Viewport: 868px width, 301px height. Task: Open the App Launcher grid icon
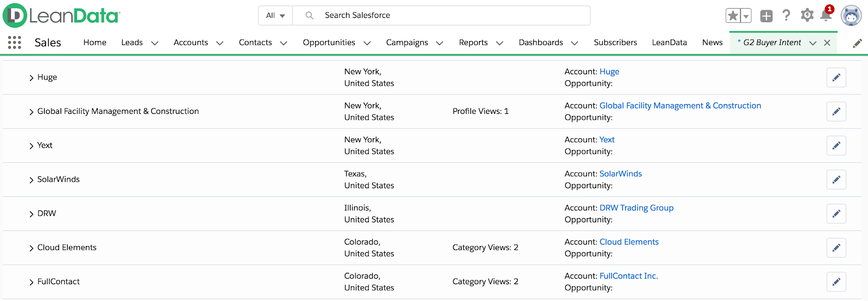[15, 42]
